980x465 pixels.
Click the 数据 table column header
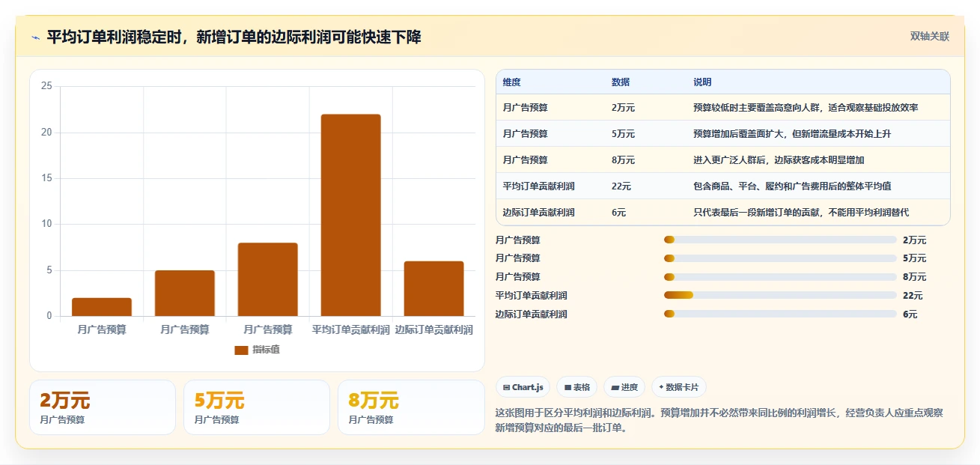coord(621,82)
